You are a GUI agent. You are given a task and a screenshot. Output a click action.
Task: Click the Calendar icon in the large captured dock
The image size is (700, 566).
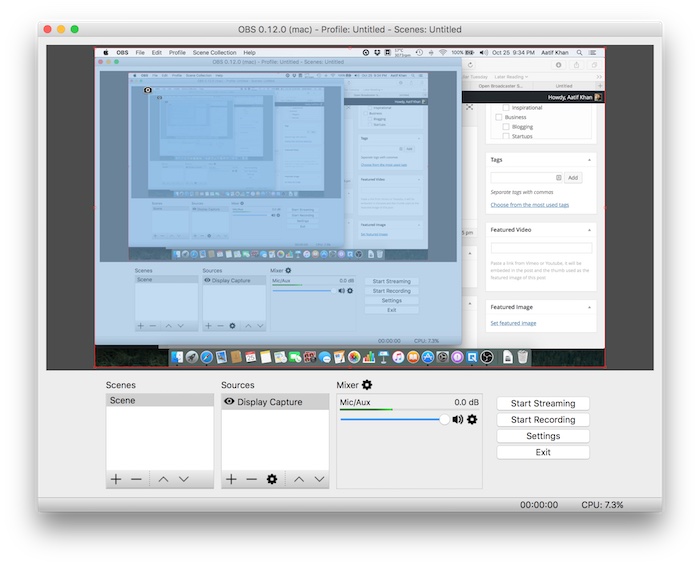251,357
